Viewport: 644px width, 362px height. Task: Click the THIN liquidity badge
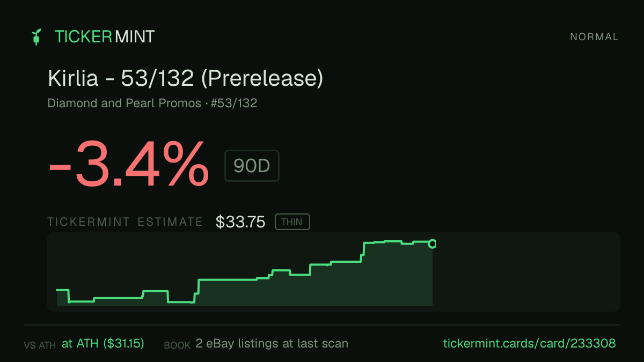click(292, 222)
